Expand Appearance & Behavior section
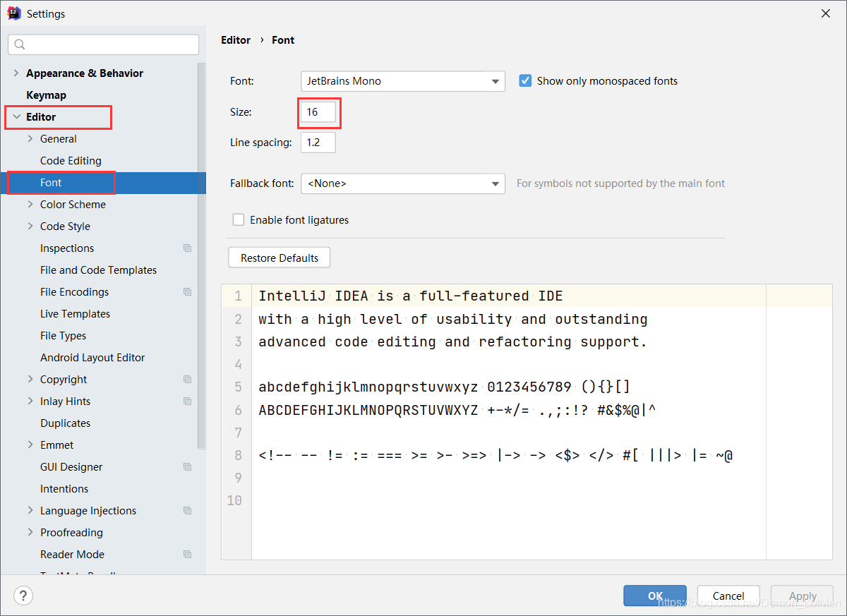This screenshot has width=847, height=616. pyautogui.click(x=16, y=73)
